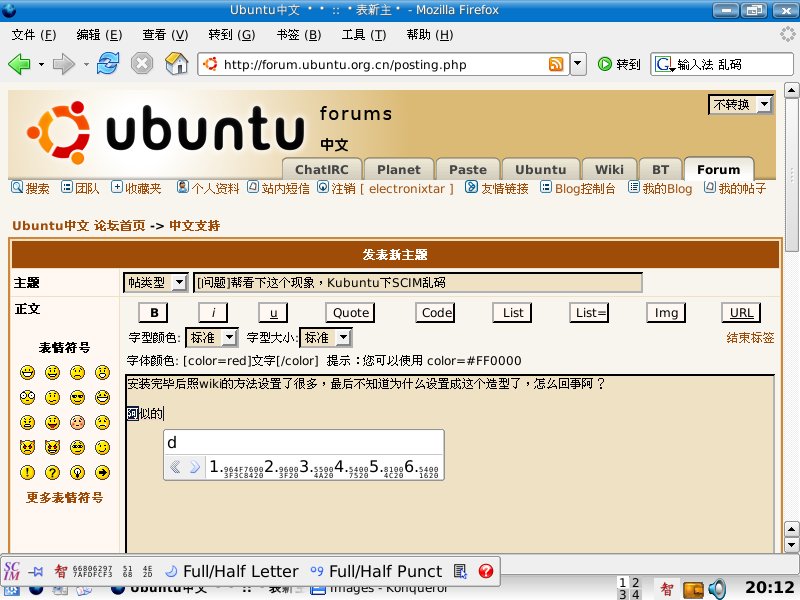Open SCIM help via the red question icon
Viewport: 800px width, 600px height.
pos(486,571)
